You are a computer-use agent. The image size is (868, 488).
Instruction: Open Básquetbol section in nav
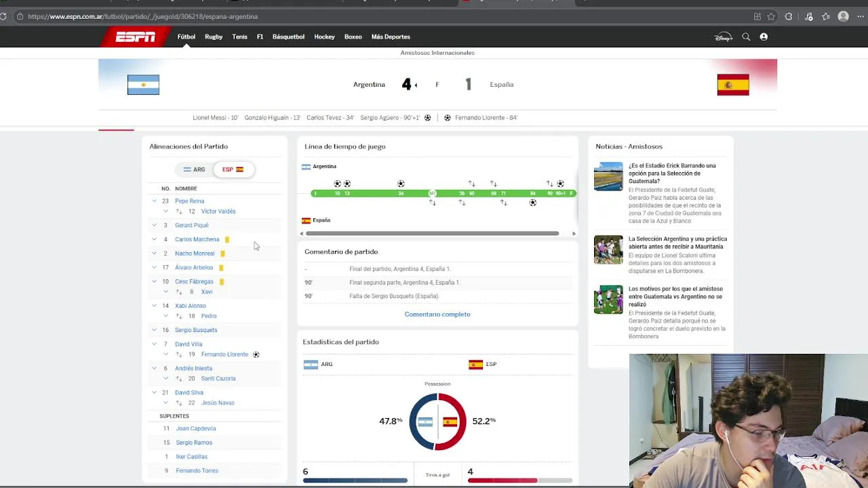[x=288, y=37]
